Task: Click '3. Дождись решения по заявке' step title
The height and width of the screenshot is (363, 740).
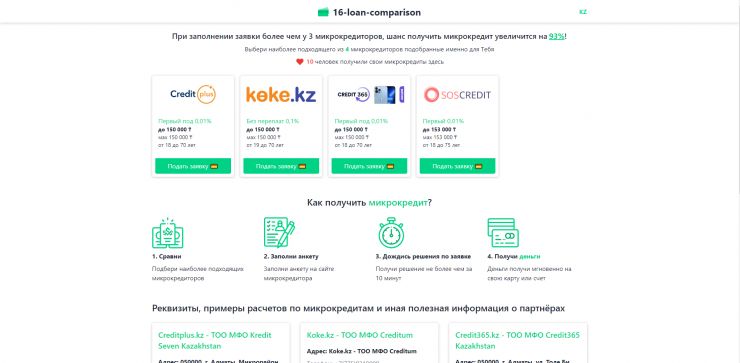Action: point(423,256)
